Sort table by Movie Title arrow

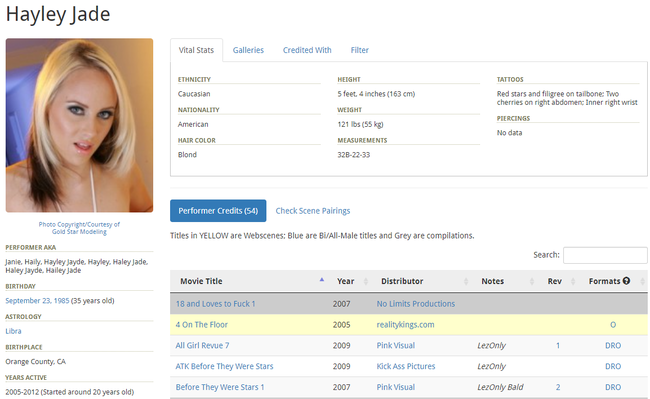pos(322,281)
